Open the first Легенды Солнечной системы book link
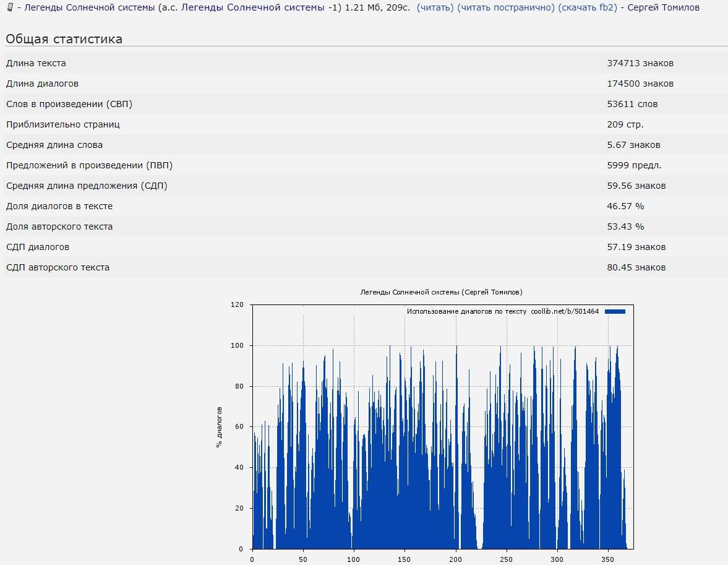728x565 pixels. click(x=89, y=8)
